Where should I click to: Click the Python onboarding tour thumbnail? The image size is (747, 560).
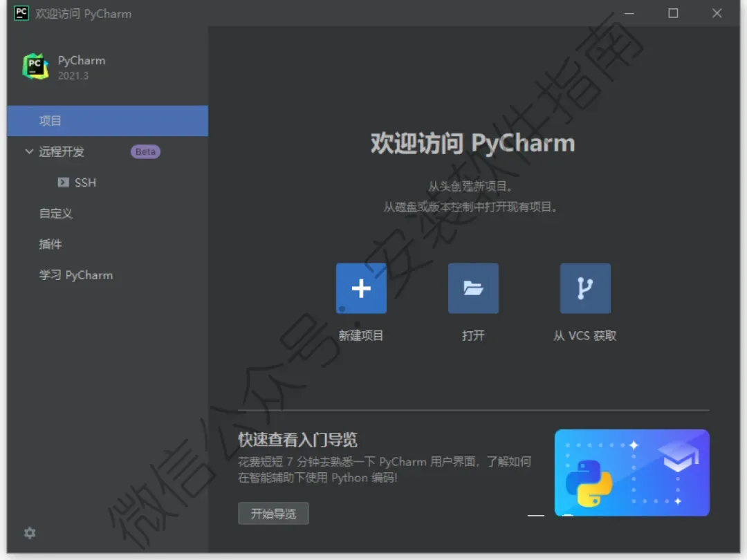(631, 472)
